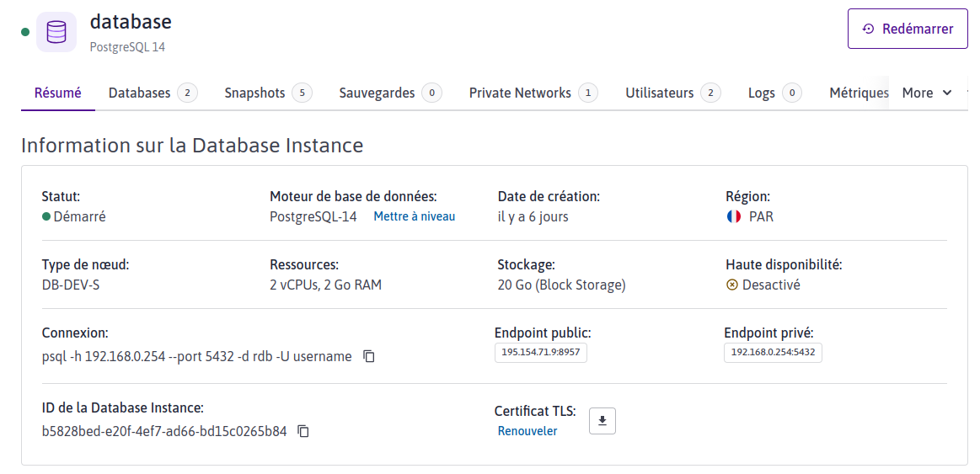Click the French flag region icon
The height and width of the screenshot is (474, 980).
point(733,216)
